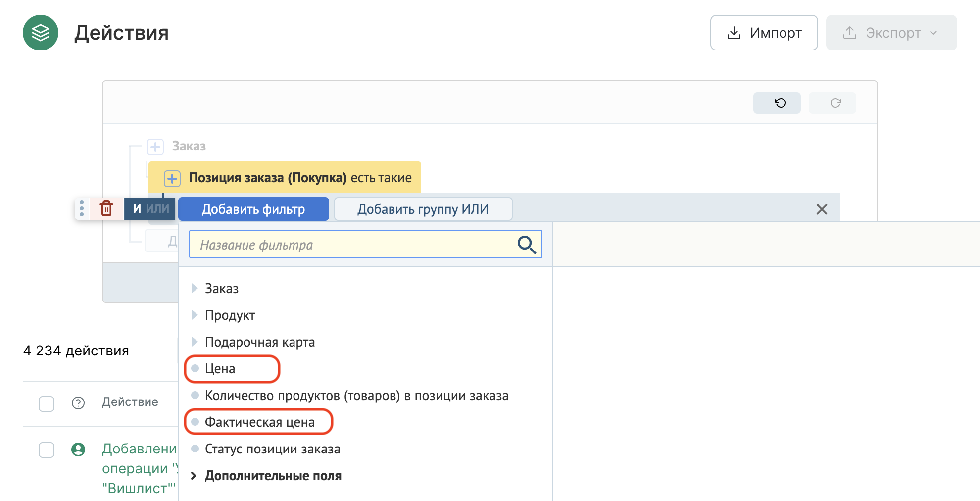The height and width of the screenshot is (501, 980).
Task: Close the filter panel with X
Action: pos(822,209)
